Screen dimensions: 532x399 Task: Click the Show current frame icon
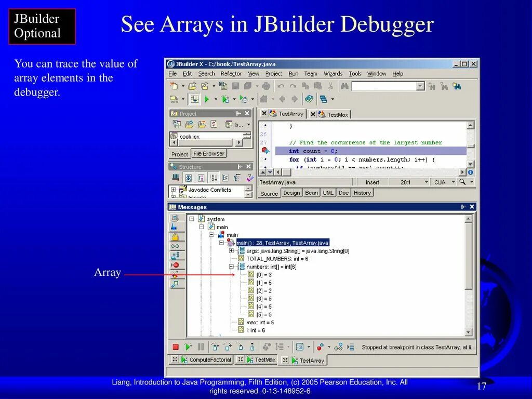(351, 347)
